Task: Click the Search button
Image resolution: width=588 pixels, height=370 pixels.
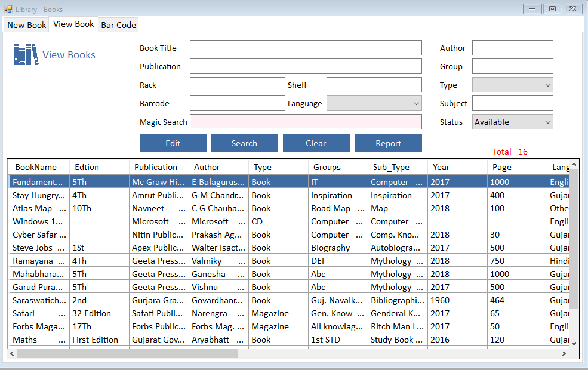Action: point(244,143)
